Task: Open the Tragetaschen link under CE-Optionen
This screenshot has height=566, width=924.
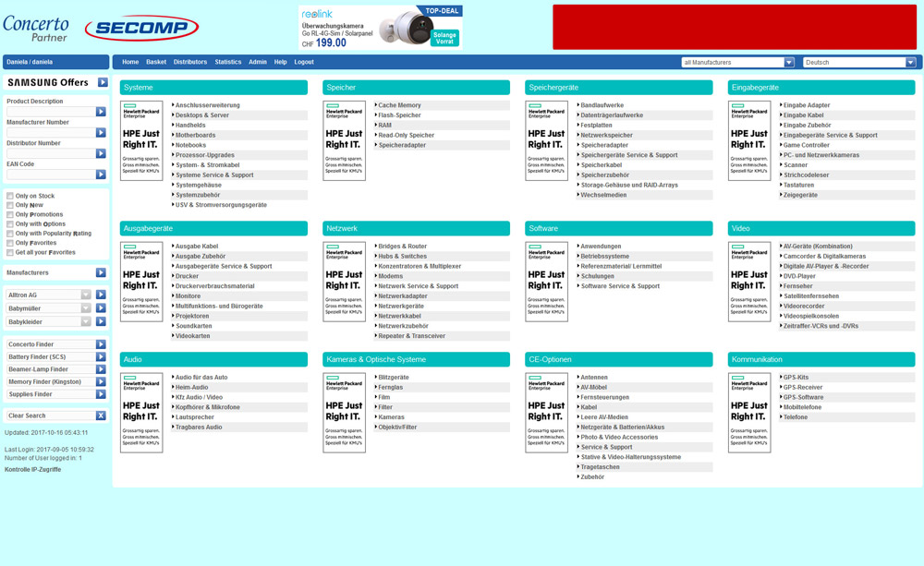Action: pyautogui.click(x=600, y=467)
